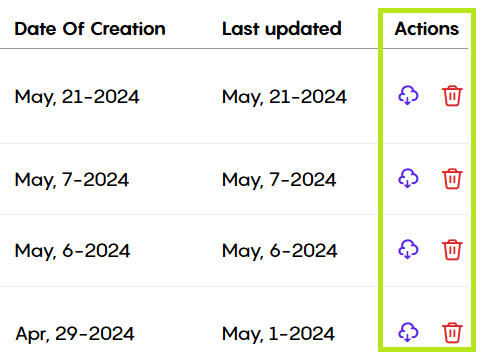Download the entry created May, 21-2024

408,96
